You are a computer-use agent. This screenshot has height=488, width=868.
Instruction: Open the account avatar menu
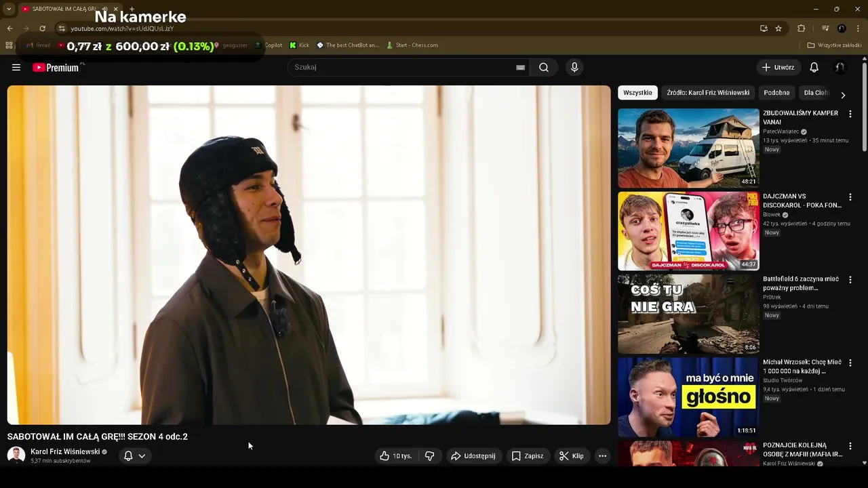(x=840, y=67)
